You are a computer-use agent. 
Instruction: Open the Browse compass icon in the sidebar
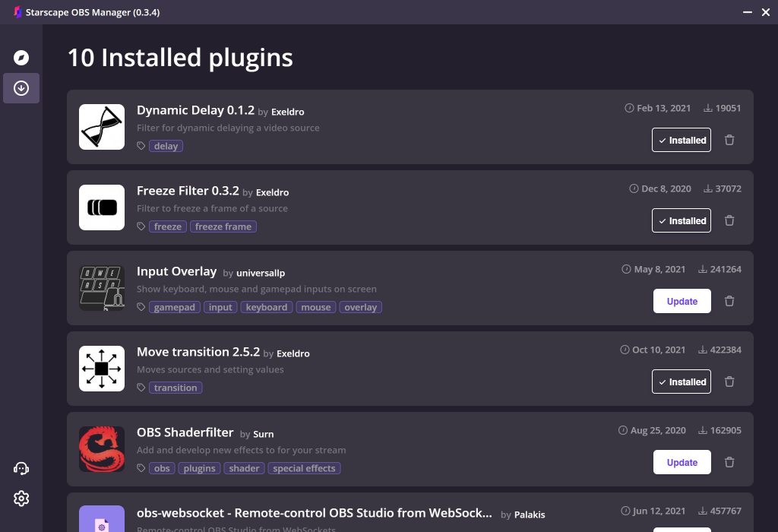click(21, 58)
